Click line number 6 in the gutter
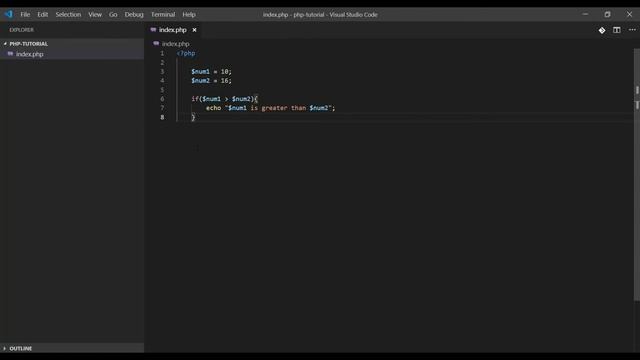The image size is (640, 360). (162, 99)
